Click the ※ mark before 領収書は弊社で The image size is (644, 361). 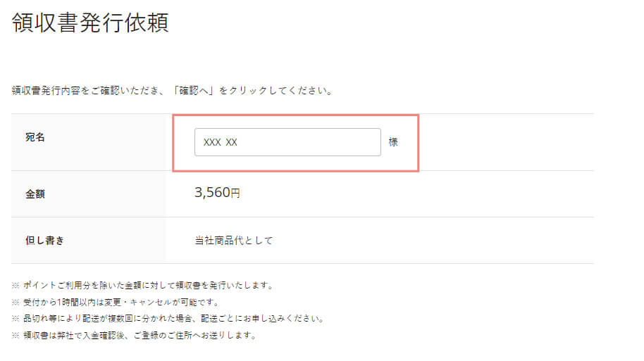pos(16,335)
